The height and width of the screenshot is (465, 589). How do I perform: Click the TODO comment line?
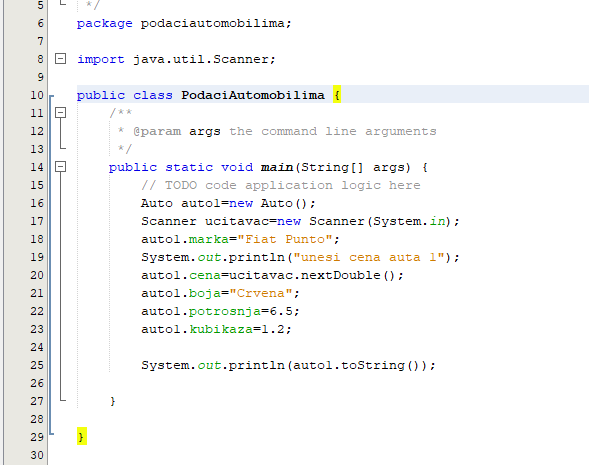281,185
